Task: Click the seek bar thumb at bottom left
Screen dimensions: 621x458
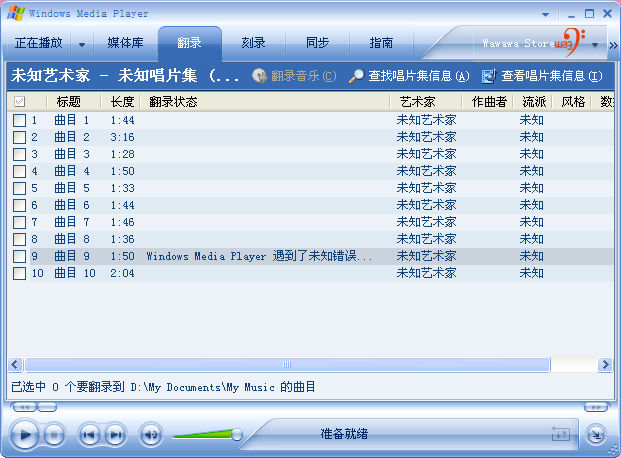Action: (48, 407)
